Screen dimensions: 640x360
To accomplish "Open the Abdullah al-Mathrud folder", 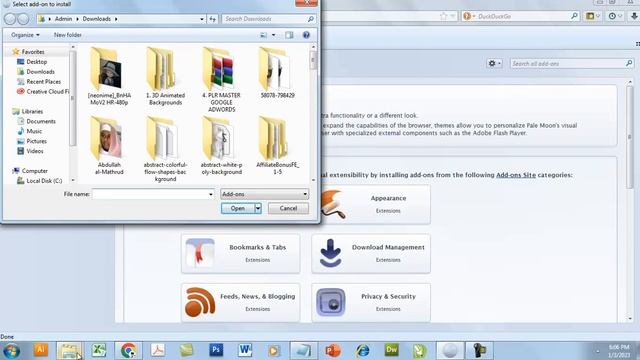I will tap(109, 146).
